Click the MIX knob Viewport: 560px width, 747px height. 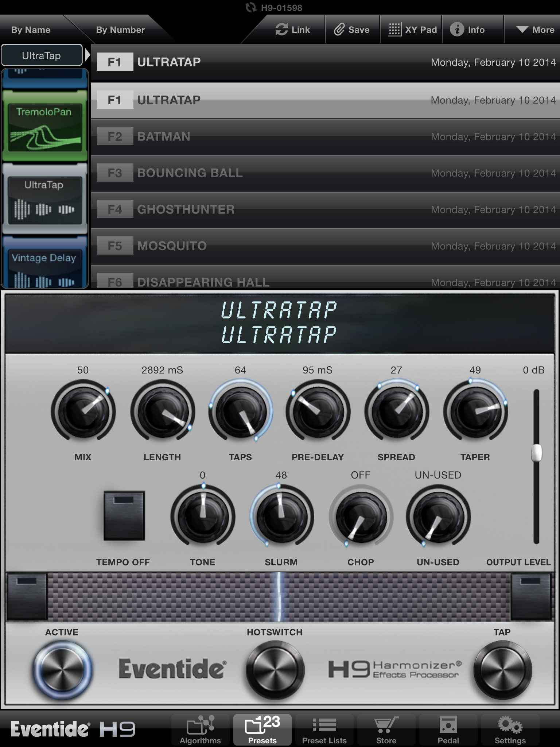83,411
